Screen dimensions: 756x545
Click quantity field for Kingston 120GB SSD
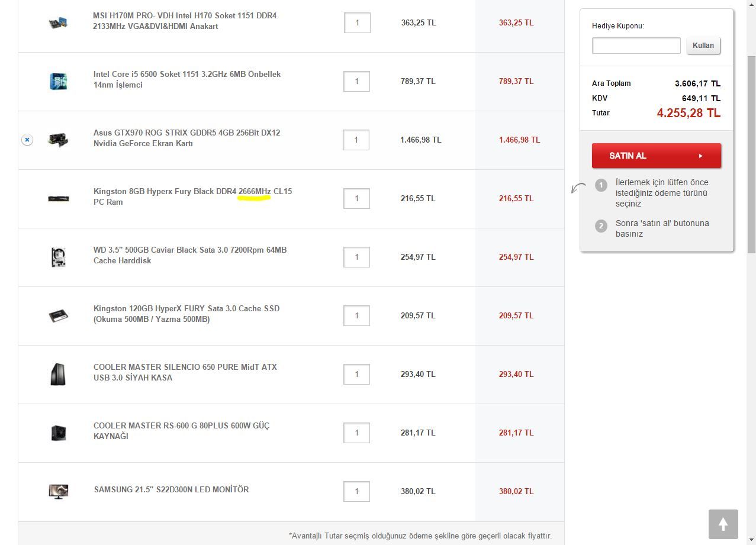click(356, 315)
